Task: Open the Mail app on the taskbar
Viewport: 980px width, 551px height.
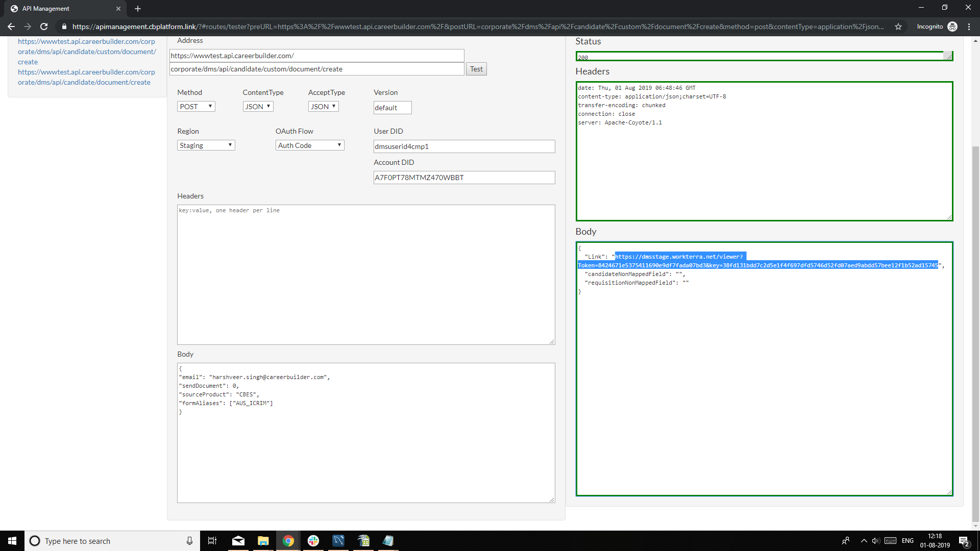Action: pyautogui.click(x=238, y=541)
